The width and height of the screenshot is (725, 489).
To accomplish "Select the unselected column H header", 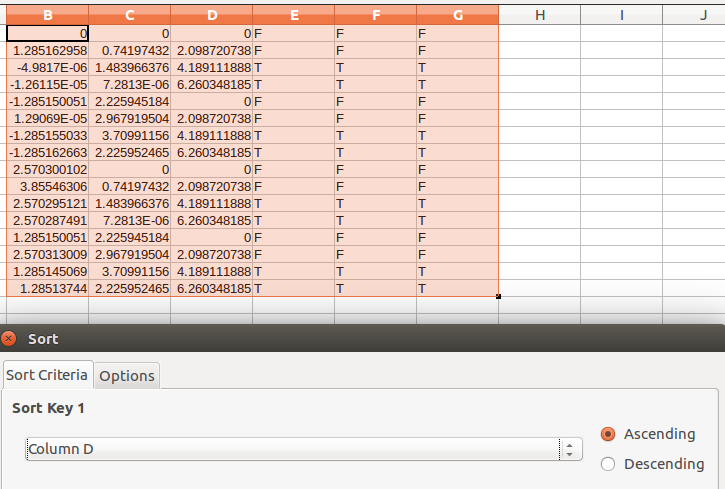I will click(x=539, y=15).
